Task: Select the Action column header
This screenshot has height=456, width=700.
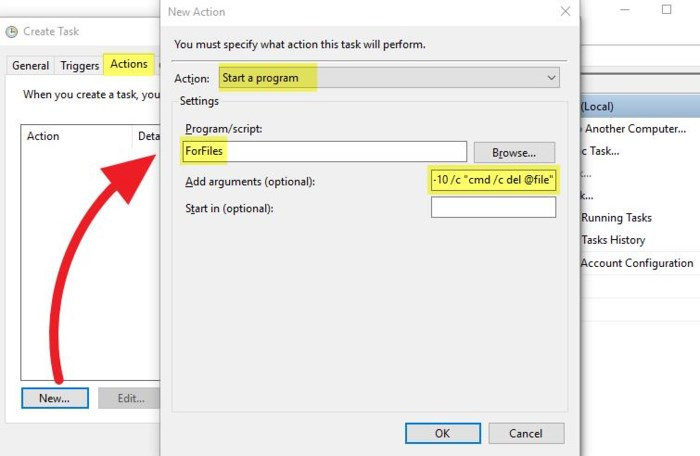Action: pos(77,136)
